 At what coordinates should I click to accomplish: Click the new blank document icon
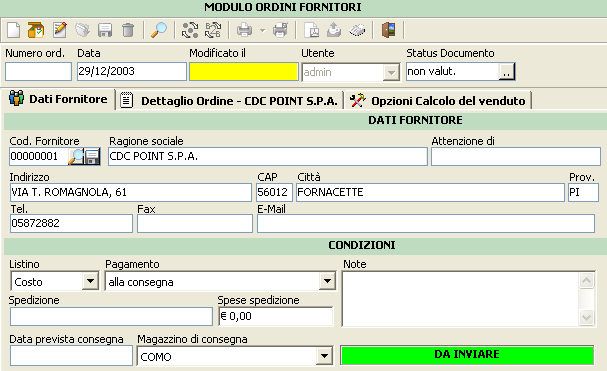pyautogui.click(x=14, y=30)
